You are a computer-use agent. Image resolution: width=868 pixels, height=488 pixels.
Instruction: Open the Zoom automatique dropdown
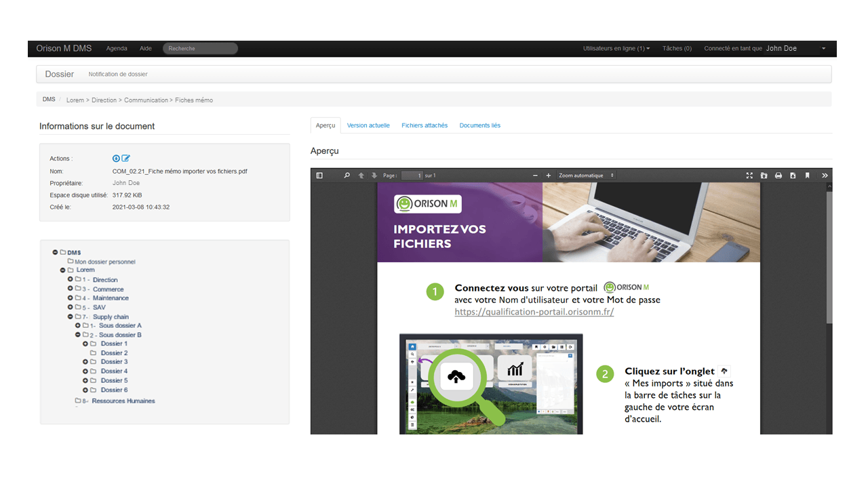tap(587, 176)
